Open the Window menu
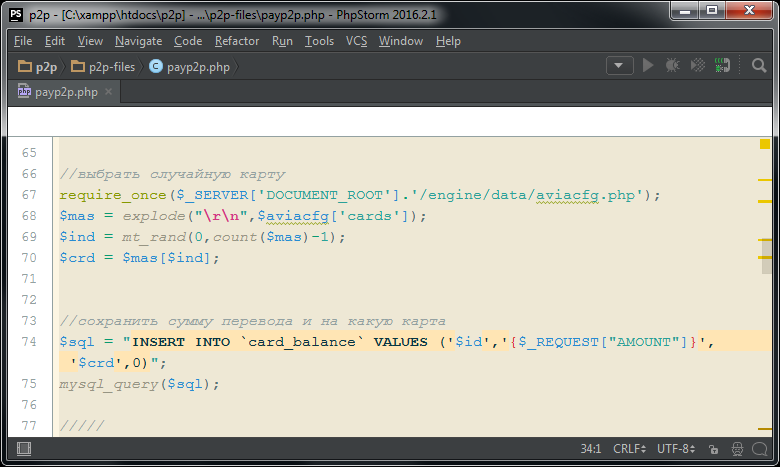780x467 pixels. point(400,41)
